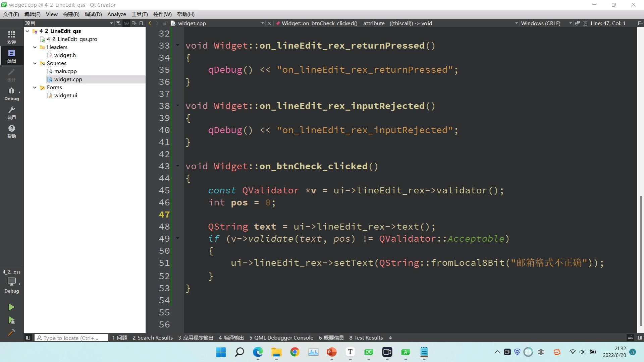This screenshot has height=362, width=644.
Task: Click the analyzer database icon in editor toolbar
Action: 577,23
